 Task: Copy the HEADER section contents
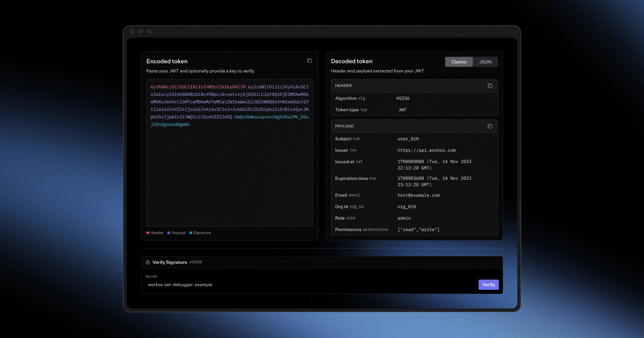point(490,85)
